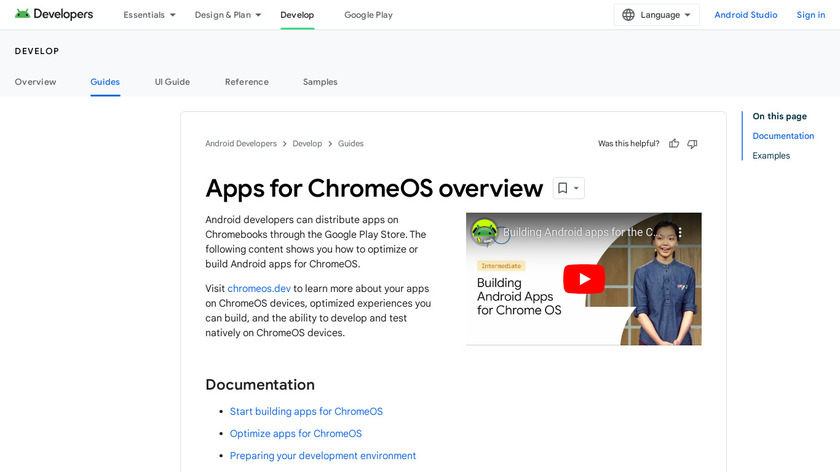Open the bookmark dropdown arrow
Image resolution: width=840 pixels, height=472 pixels.
[x=576, y=188]
